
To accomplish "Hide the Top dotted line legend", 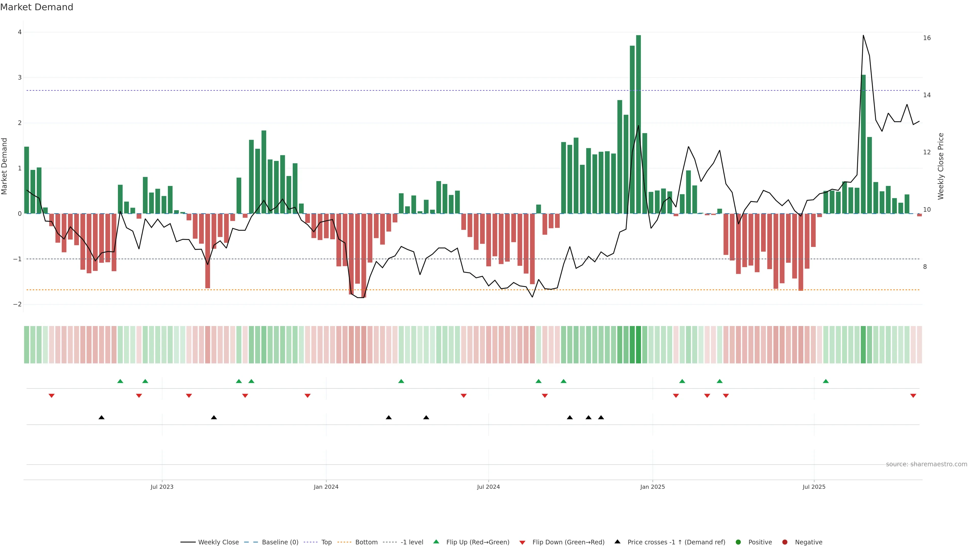I will [326, 542].
